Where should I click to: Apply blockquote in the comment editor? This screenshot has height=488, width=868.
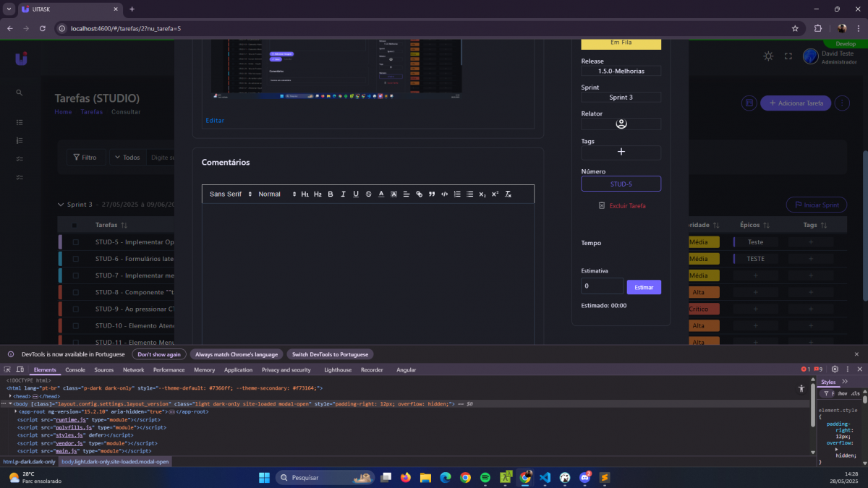point(432,194)
